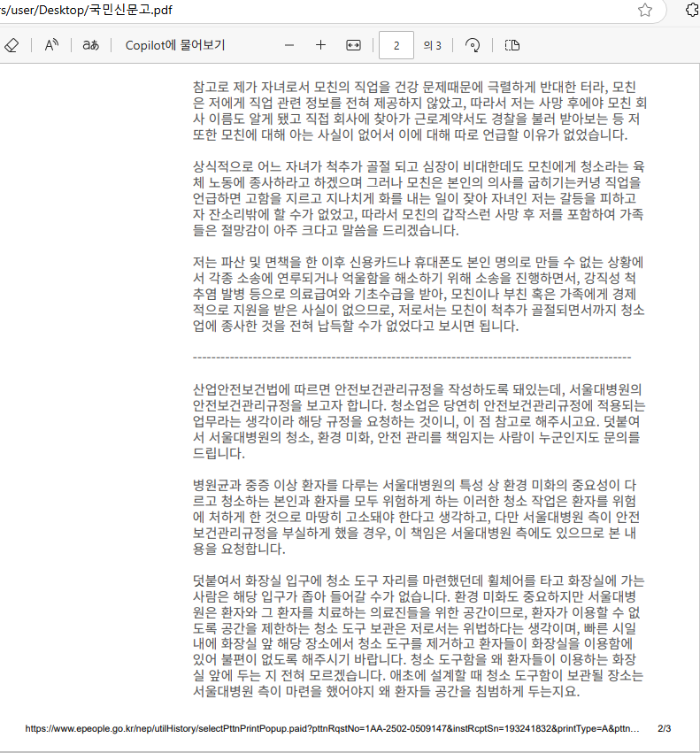This screenshot has width=700, height=753.
Task: Zoom out with the minus icon
Action: click(x=289, y=45)
